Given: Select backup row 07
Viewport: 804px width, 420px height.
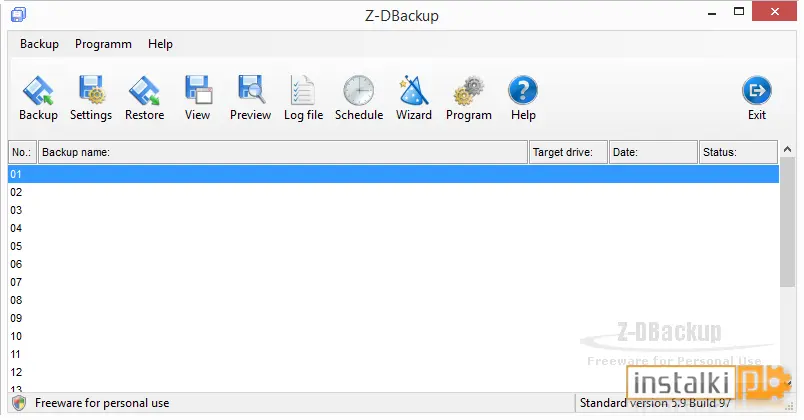Looking at the screenshot, I should click(x=393, y=282).
